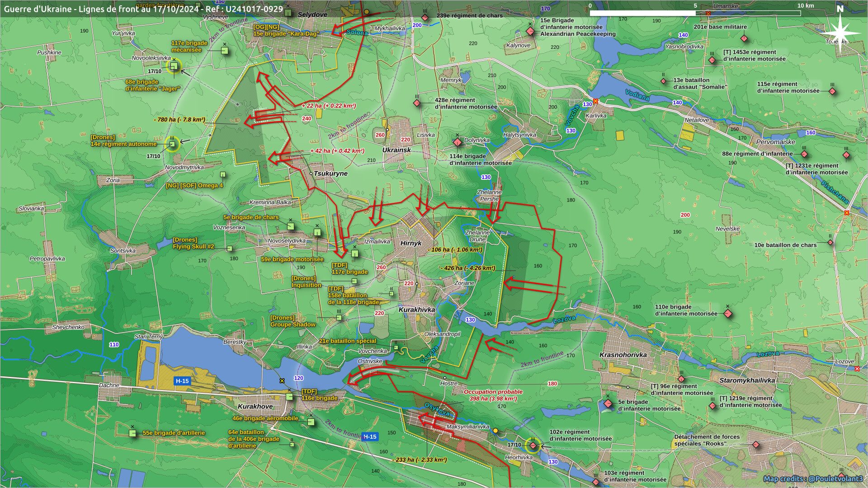868x488 pixels.
Task: Click the 239e régiment de chars diamond marker
Action: [425, 18]
